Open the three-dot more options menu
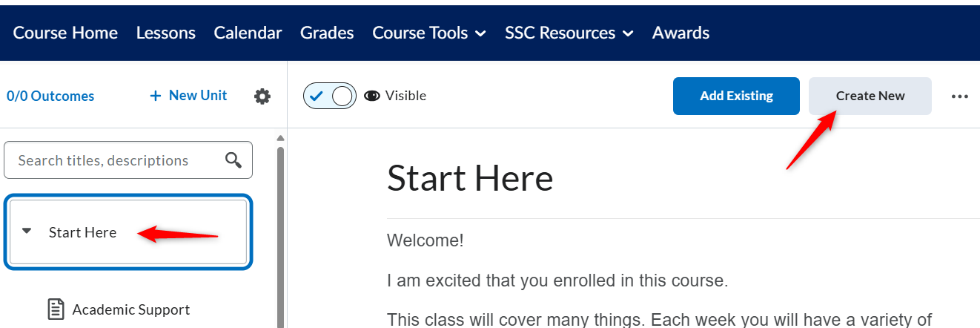 pos(960,96)
